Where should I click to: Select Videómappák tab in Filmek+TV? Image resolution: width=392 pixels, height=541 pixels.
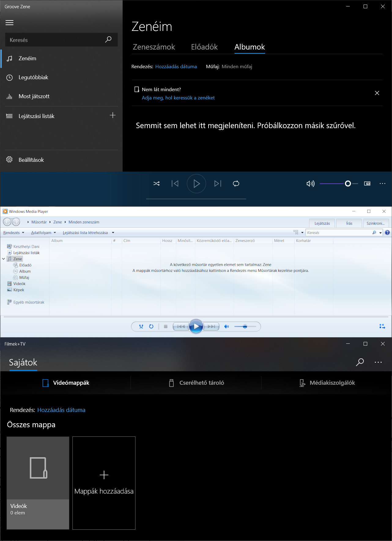pyautogui.click(x=66, y=383)
